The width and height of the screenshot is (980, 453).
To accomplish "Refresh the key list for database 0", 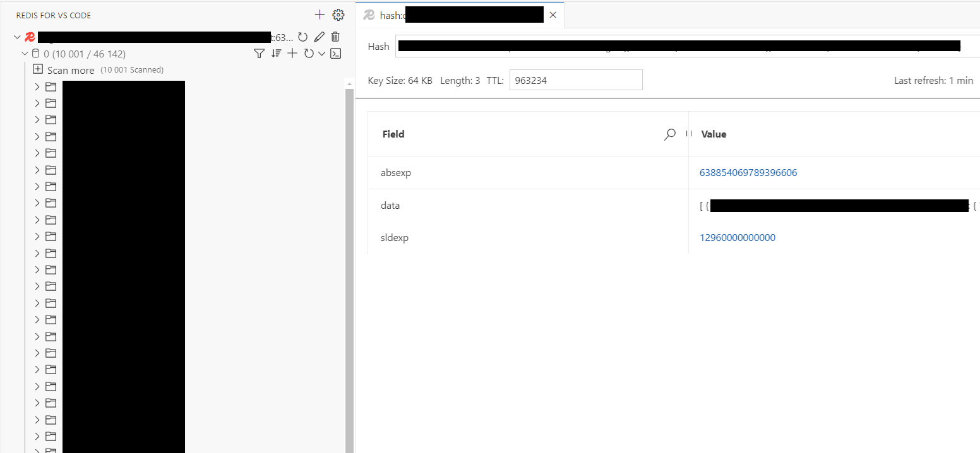I will point(308,54).
